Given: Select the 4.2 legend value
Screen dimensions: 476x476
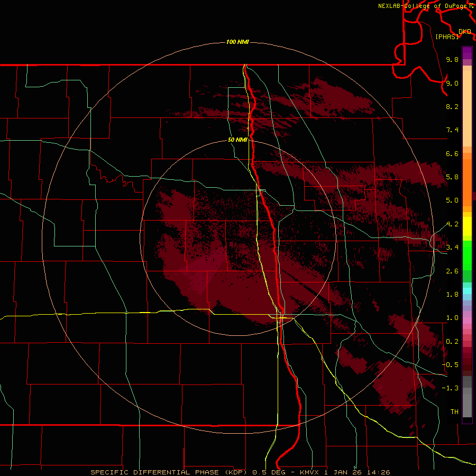Looking at the screenshot, I should pos(452,224).
